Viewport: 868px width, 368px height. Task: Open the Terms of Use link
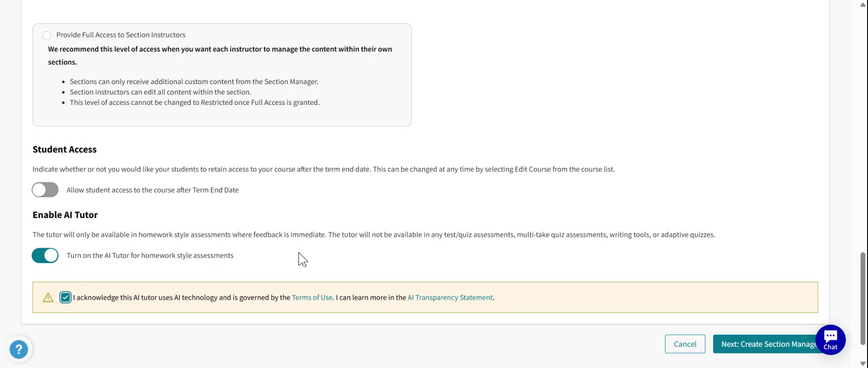312,297
